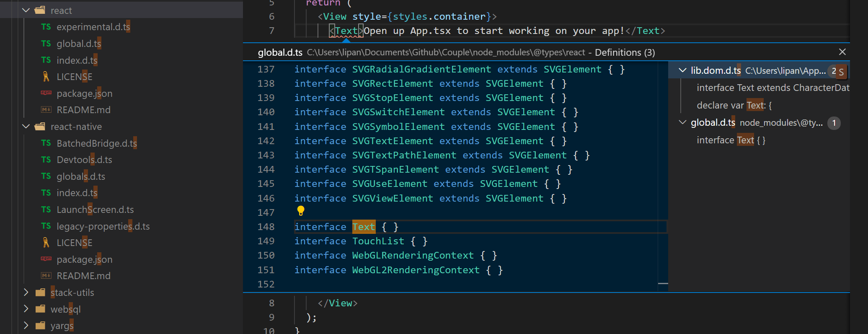The height and width of the screenshot is (334, 868).
Task: Click the lightbulb quick fix icon
Action: point(301,211)
